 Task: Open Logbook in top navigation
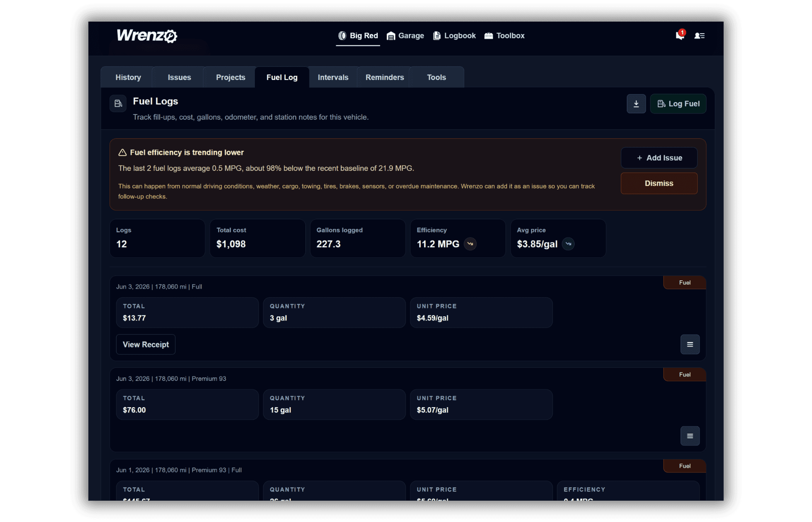(454, 36)
